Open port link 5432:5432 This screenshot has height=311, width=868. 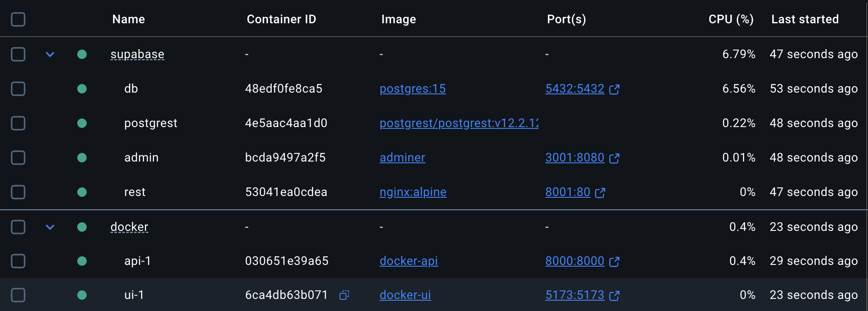tap(575, 89)
